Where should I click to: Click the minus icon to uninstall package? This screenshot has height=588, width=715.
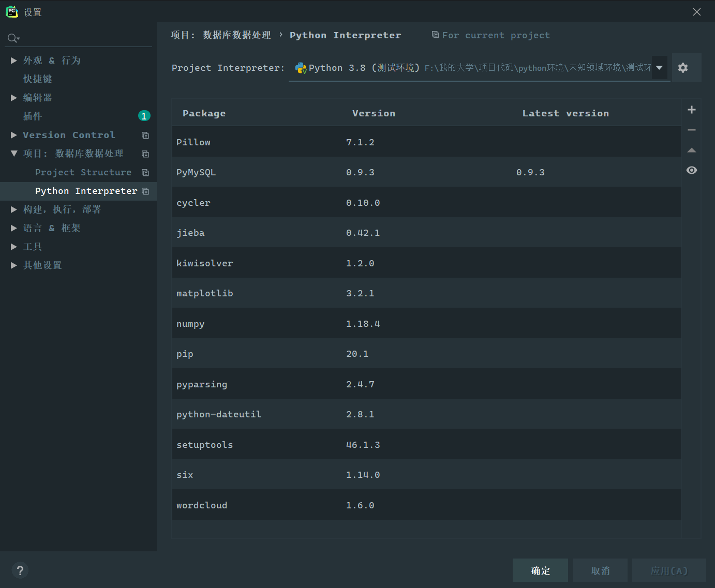coord(692,130)
